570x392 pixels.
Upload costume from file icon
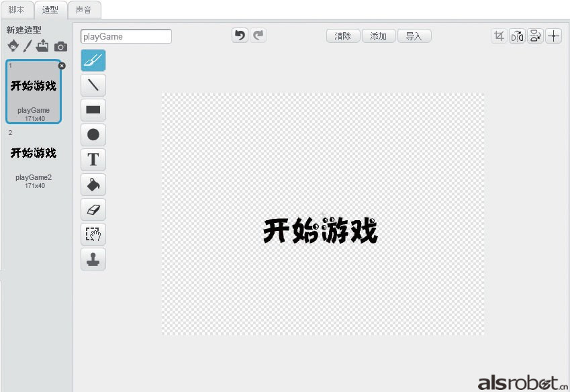point(43,46)
